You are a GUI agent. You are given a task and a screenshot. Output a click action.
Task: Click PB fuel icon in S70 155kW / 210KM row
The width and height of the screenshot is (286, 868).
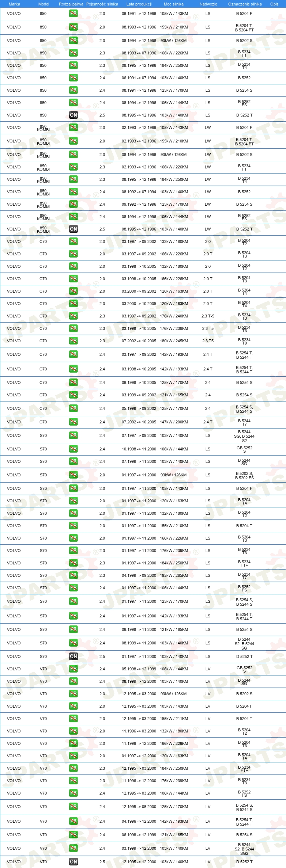[x=73, y=526]
